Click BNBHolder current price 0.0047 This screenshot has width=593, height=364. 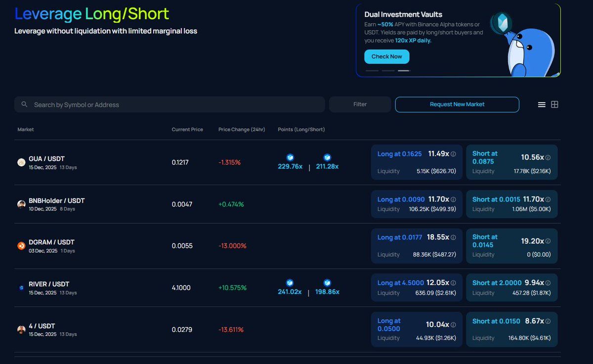[182, 204]
